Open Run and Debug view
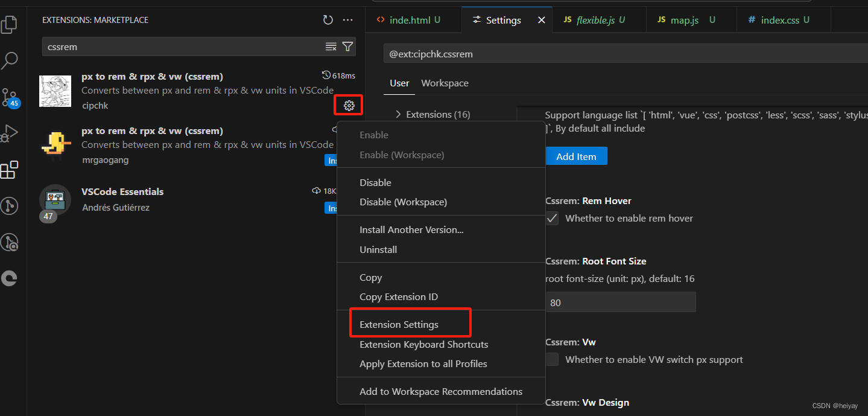The width and height of the screenshot is (868, 416). (x=10, y=133)
